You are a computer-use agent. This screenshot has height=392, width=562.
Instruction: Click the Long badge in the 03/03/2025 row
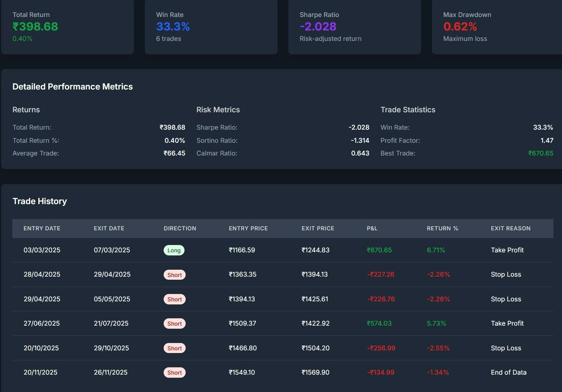pos(174,250)
